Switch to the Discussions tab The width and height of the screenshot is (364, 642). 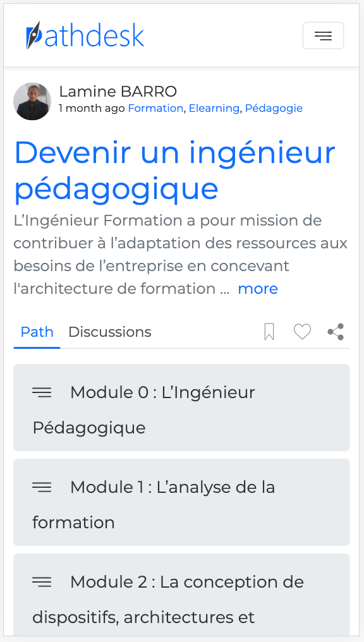(109, 332)
